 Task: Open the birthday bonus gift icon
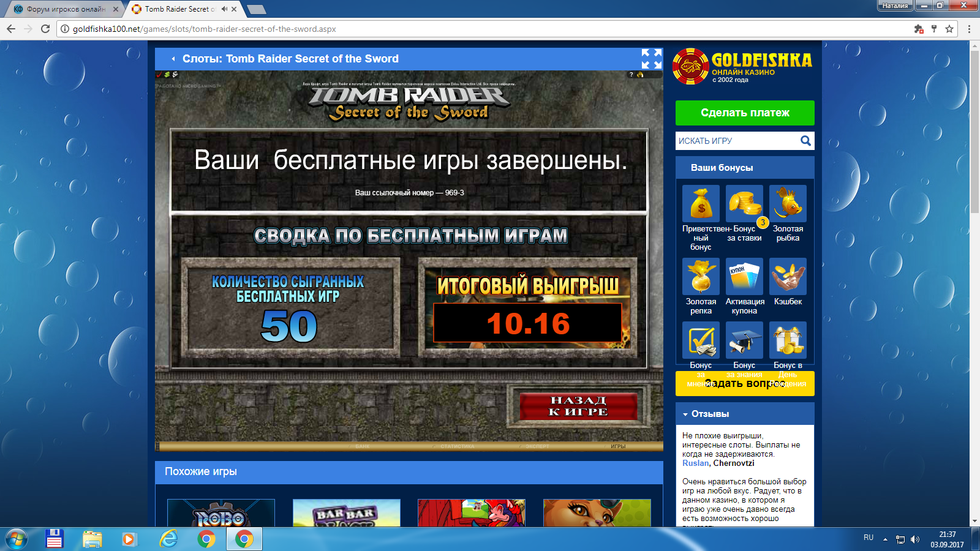(x=788, y=340)
